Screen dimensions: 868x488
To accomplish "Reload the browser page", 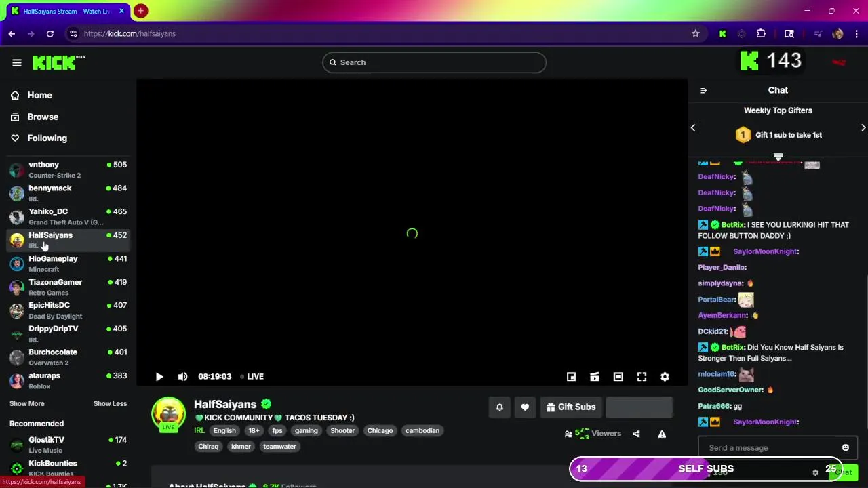I will 50,33.
